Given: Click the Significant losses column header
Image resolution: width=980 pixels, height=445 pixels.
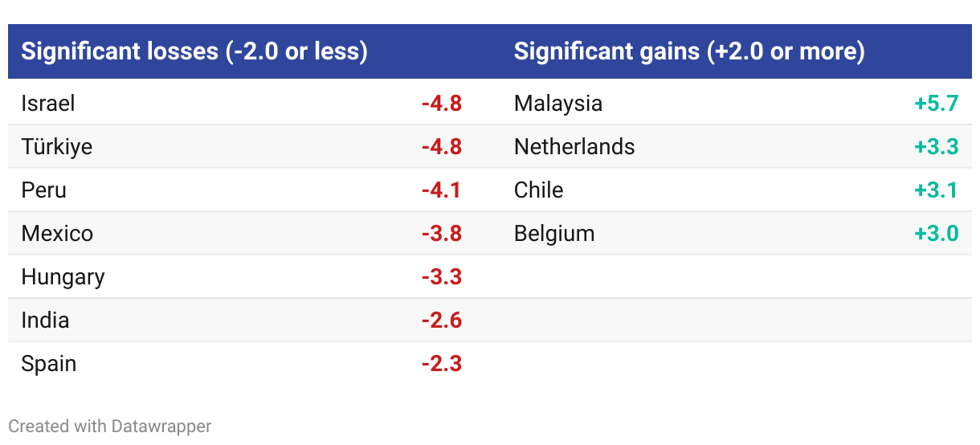Looking at the screenshot, I should pyautogui.click(x=194, y=51).
